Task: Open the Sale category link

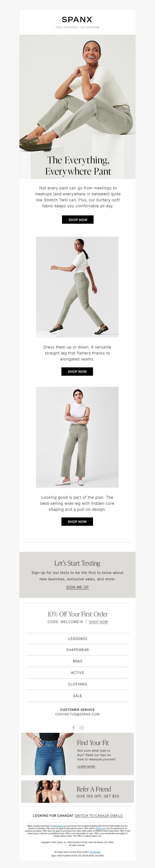Action: coord(78,696)
